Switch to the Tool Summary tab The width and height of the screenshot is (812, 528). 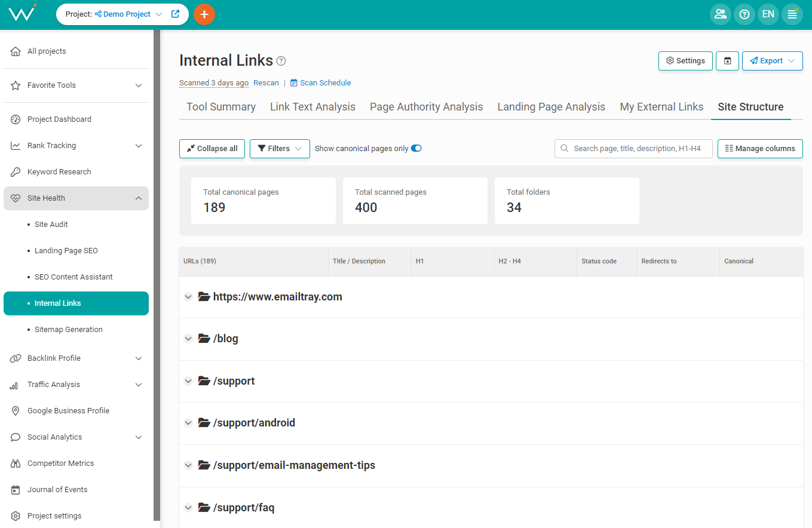click(x=221, y=107)
